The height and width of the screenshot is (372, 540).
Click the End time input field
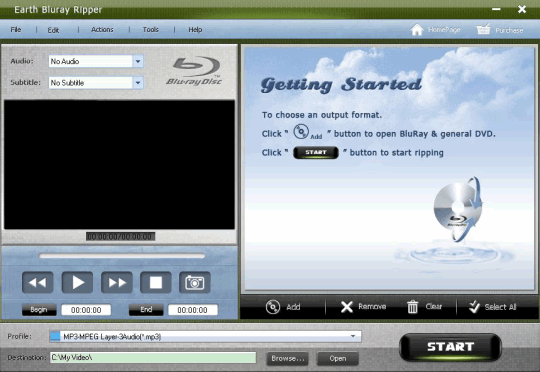point(193,310)
